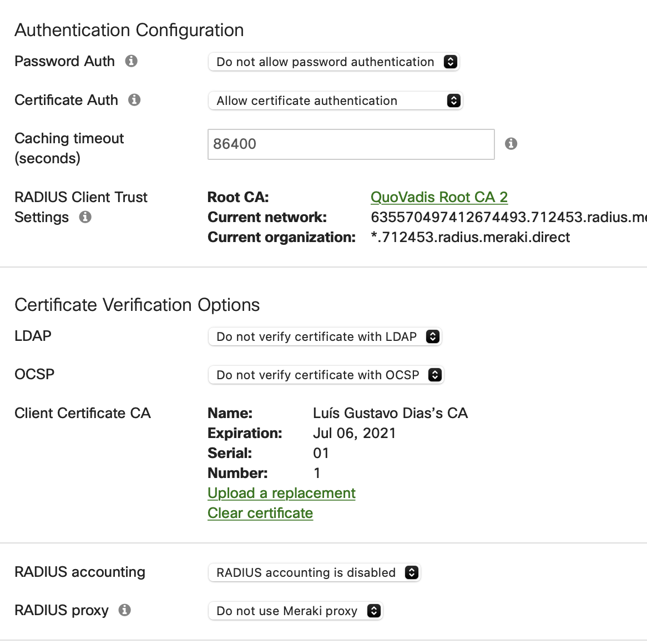Click the chevron on the RADIUS accounting selector
The image size is (647, 644).
pyautogui.click(x=411, y=572)
